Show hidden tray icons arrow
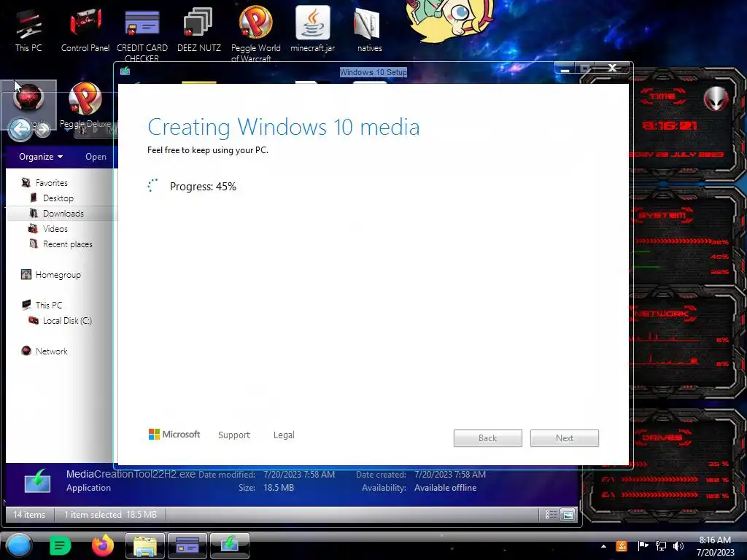 [603, 546]
